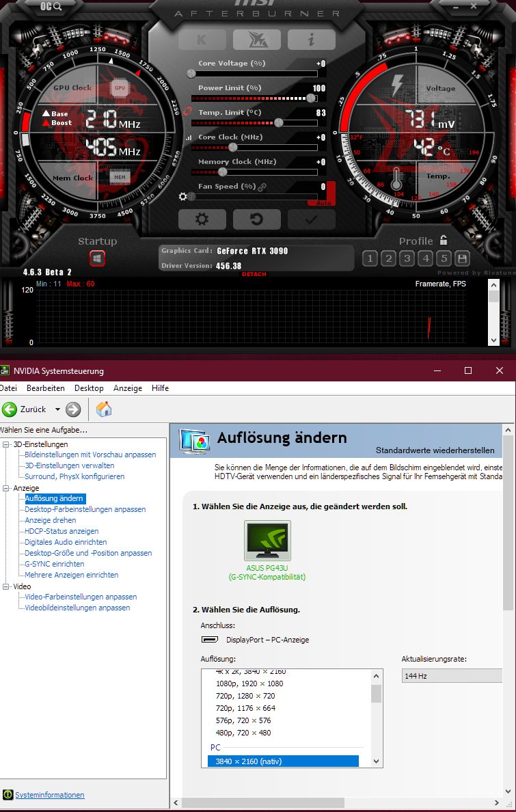Open Videobildeinstellungen anpassen

[77, 608]
